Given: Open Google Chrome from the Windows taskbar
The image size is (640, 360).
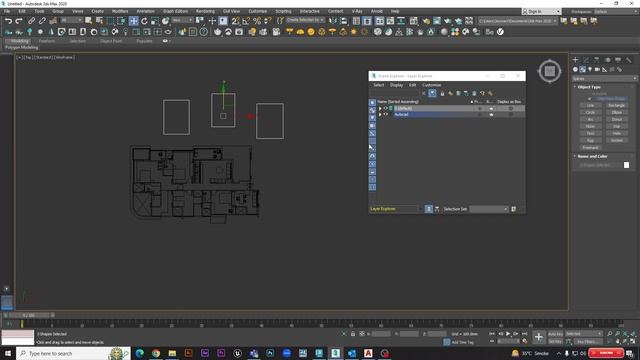Looking at the screenshot, I should pos(156,353).
